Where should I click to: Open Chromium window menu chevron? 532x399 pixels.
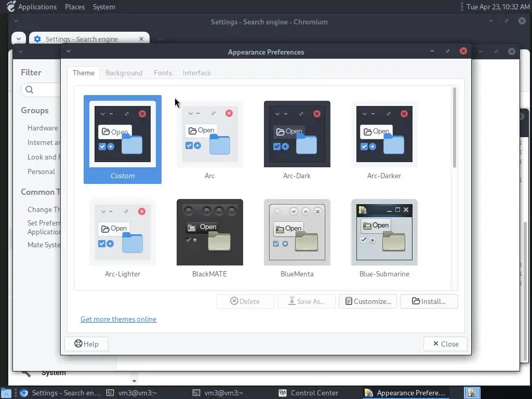point(16,21)
